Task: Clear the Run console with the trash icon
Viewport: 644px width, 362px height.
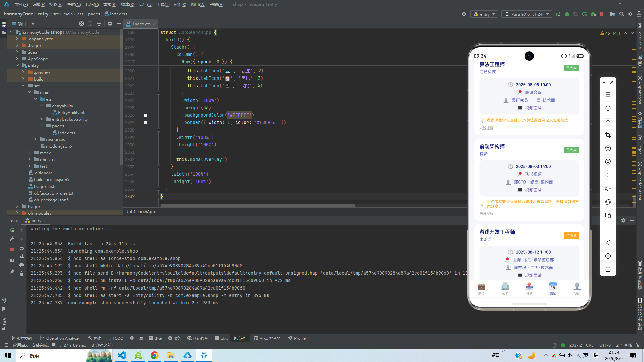Action: (x=22, y=273)
